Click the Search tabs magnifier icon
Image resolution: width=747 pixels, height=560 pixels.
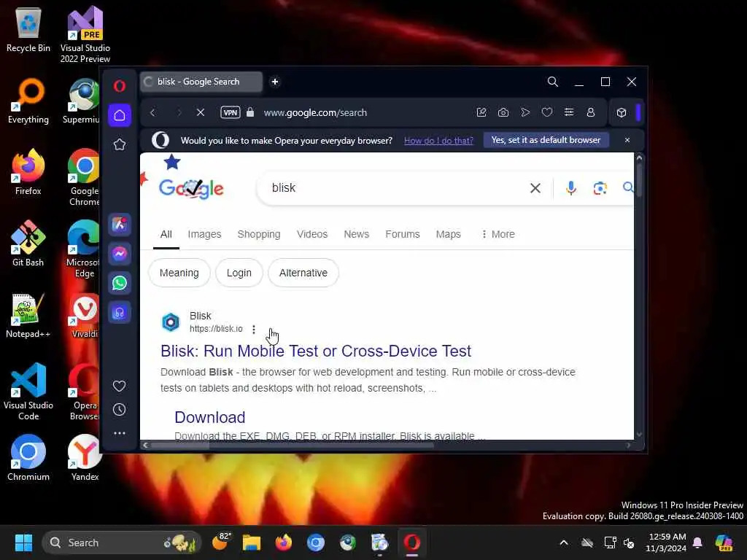tap(553, 82)
